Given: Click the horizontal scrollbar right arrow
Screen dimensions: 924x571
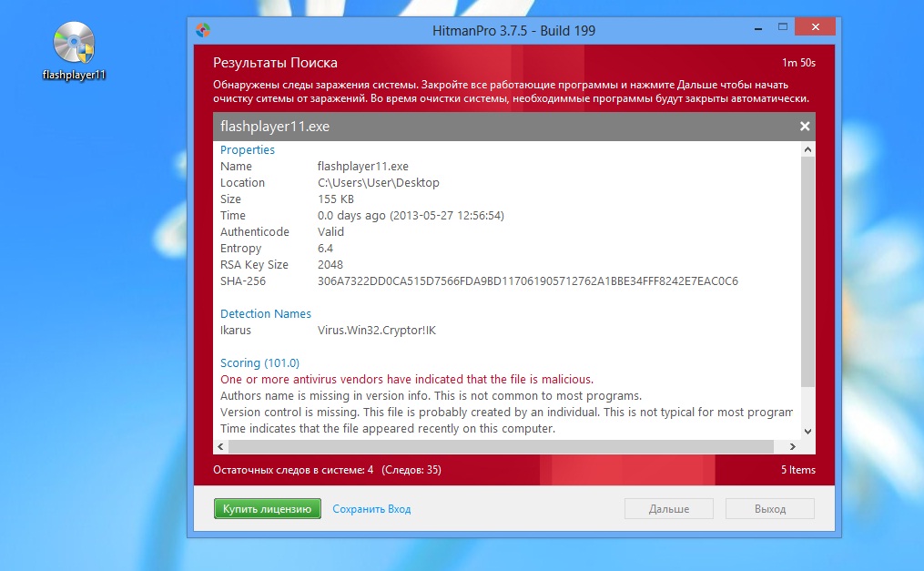Looking at the screenshot, I should pos(793,446).
